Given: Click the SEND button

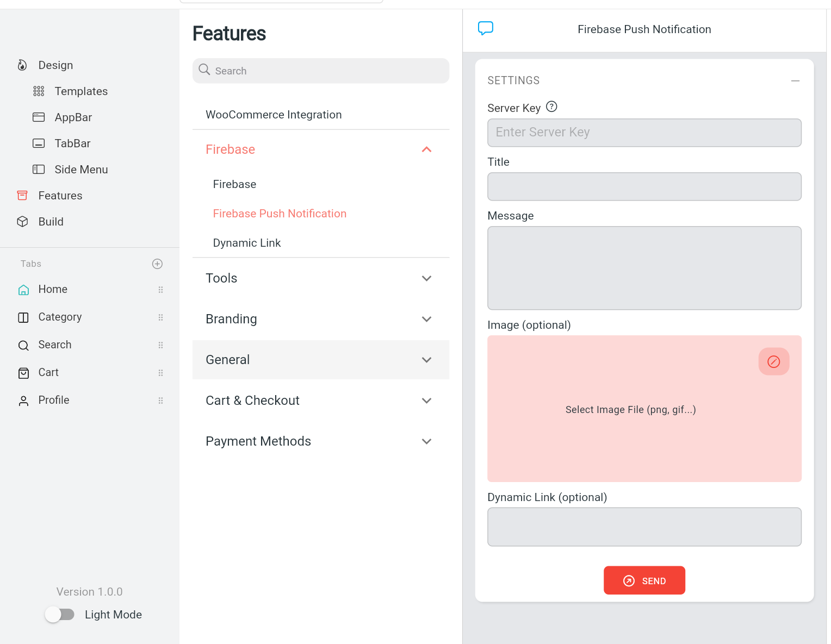Looking at the screenshot, I should pos(644,580).
